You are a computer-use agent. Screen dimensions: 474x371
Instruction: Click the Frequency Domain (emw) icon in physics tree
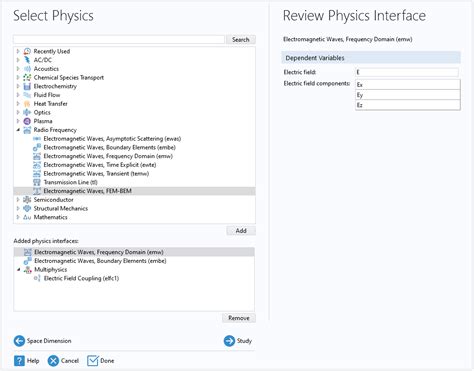[37, 156]
